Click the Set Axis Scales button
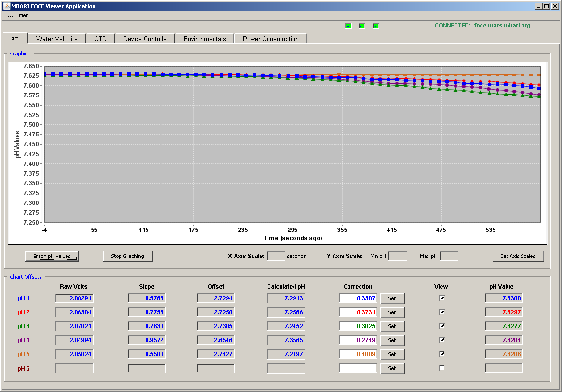 pyautogui.click(x=518, y=256)
